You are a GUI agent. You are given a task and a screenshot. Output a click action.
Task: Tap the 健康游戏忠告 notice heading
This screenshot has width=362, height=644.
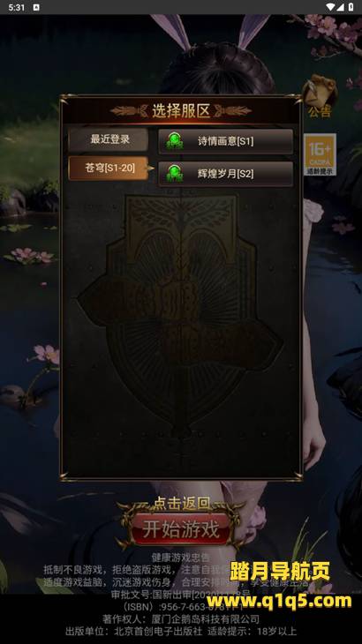coord(181,558)
